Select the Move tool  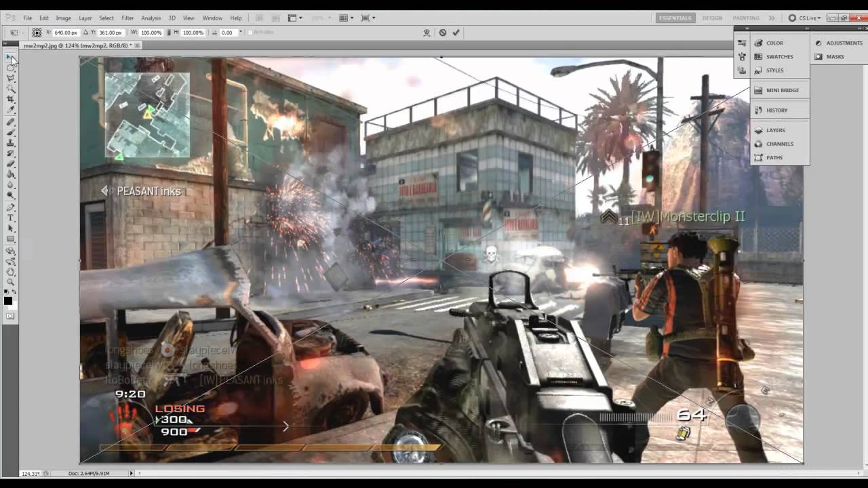(10, 56)
